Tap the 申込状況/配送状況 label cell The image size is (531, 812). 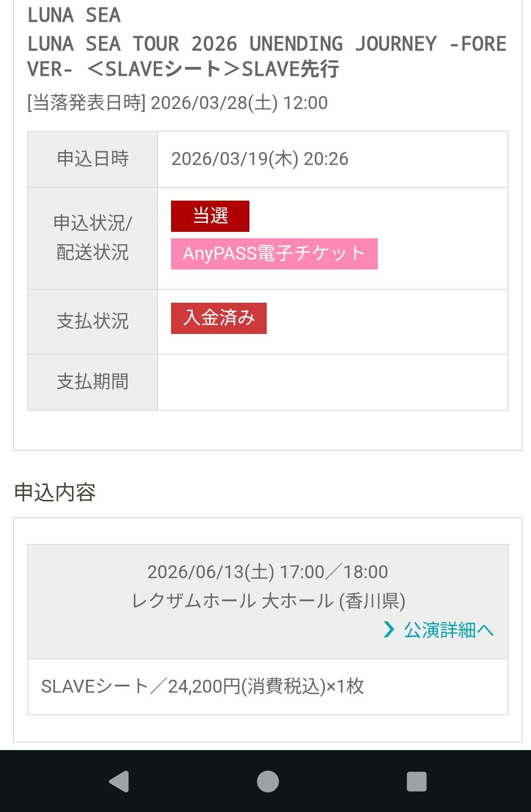point(93,238)
